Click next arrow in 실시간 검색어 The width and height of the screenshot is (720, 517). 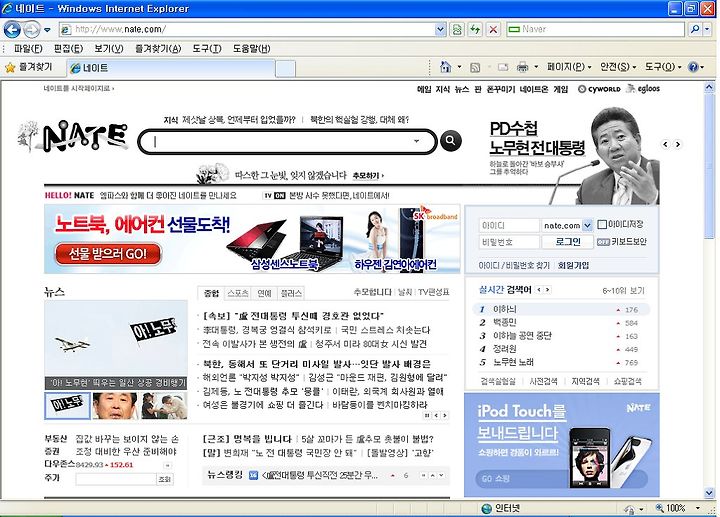[547, 290]
